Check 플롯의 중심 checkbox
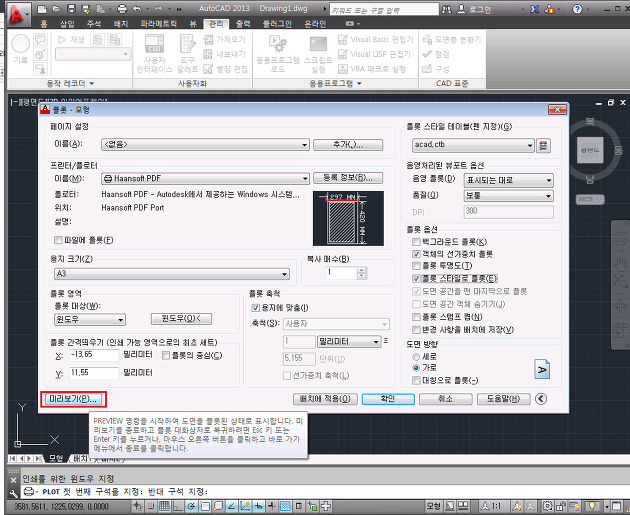 click(166, 355)
